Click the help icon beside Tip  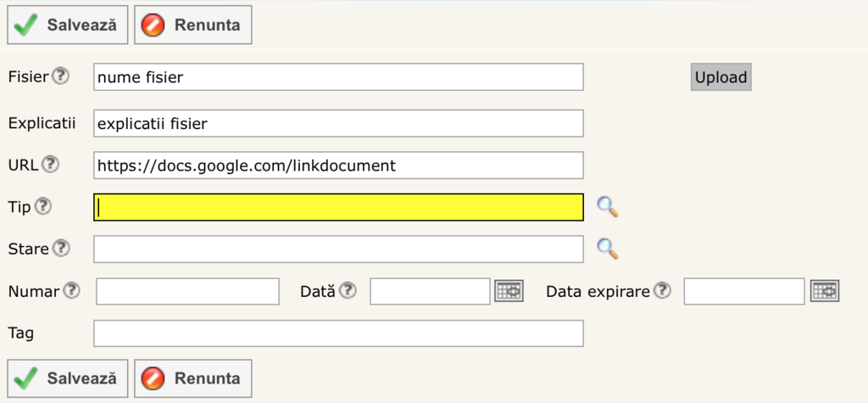tap(42, 206)
